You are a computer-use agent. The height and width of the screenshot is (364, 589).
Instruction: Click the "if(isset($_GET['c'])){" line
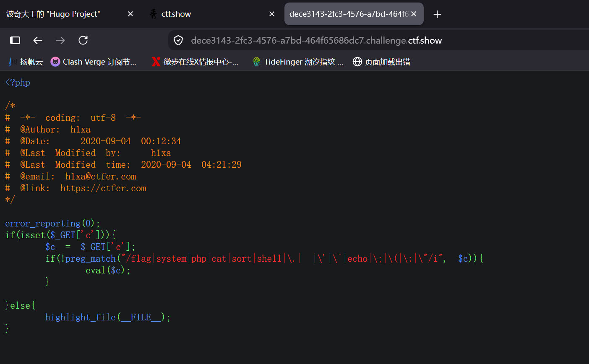60,235
